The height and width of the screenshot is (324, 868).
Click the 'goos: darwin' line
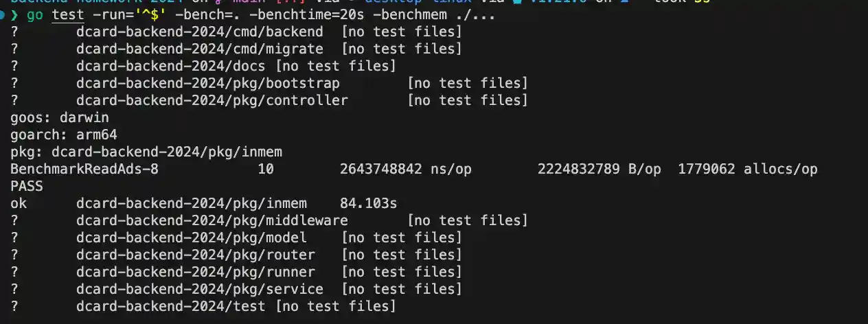pos(59,117)
